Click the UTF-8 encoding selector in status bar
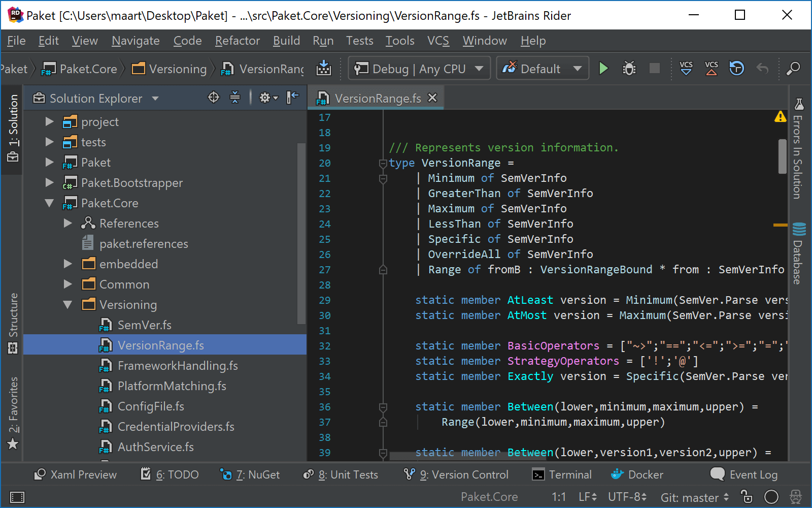The image size is (812, 508). tap(627, 497)
